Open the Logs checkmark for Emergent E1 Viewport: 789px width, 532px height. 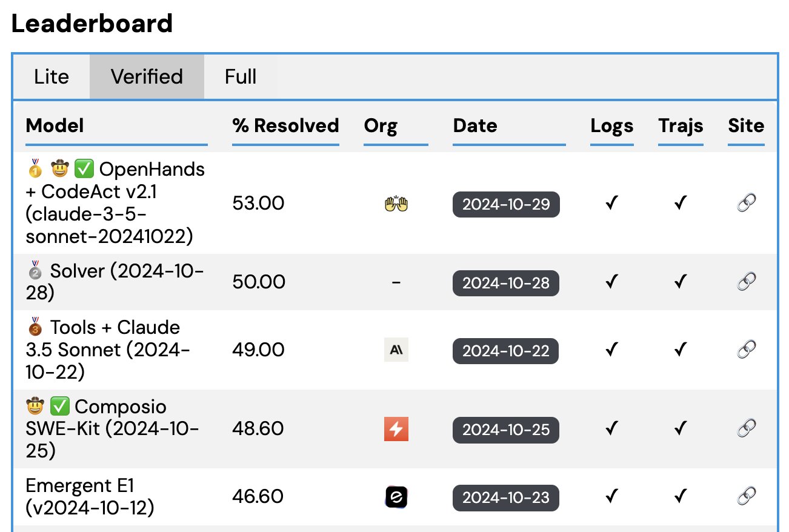point(611,497)
